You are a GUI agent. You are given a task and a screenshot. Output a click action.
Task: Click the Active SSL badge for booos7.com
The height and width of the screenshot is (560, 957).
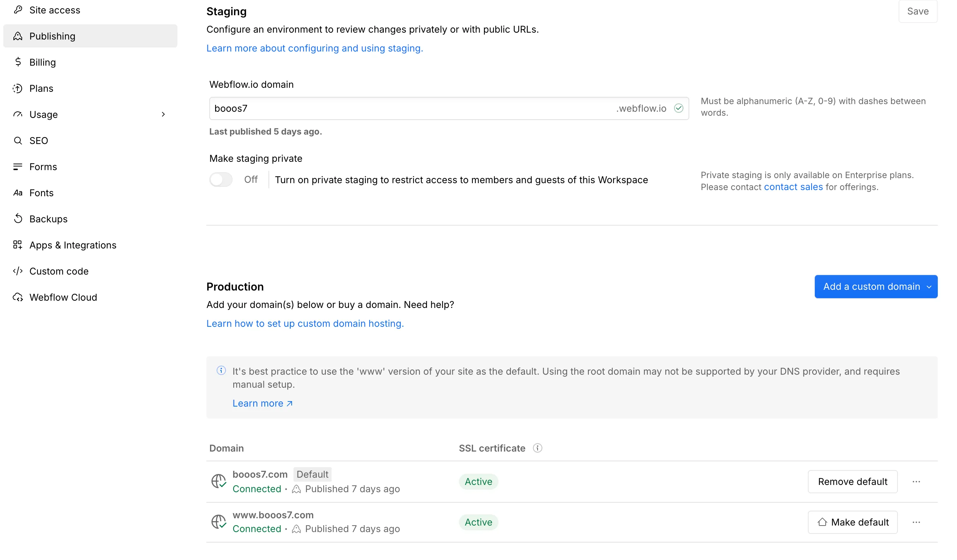point(479,482)
